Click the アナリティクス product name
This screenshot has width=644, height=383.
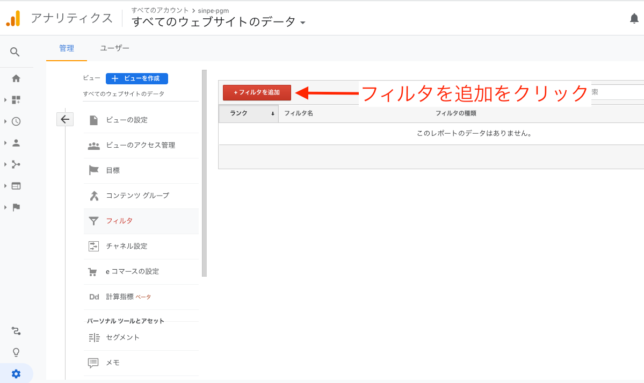tap(71, 18)
